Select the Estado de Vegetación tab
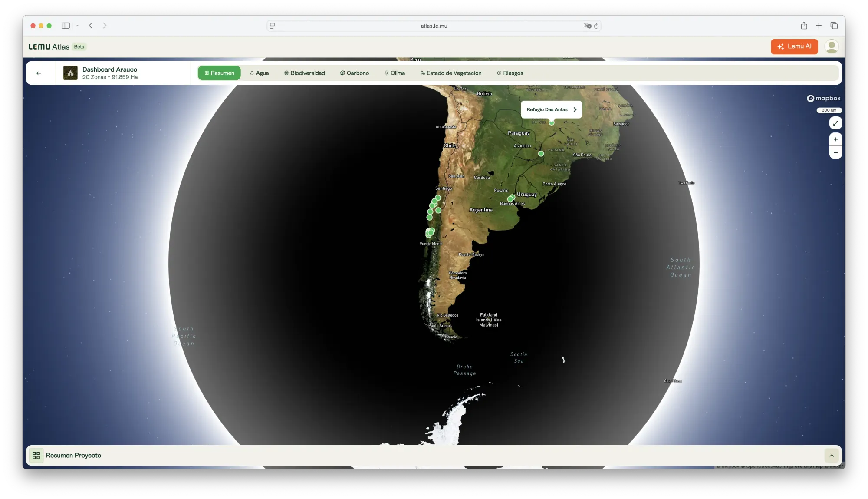This screenshot has width=868, height=499. coord(450,73)
